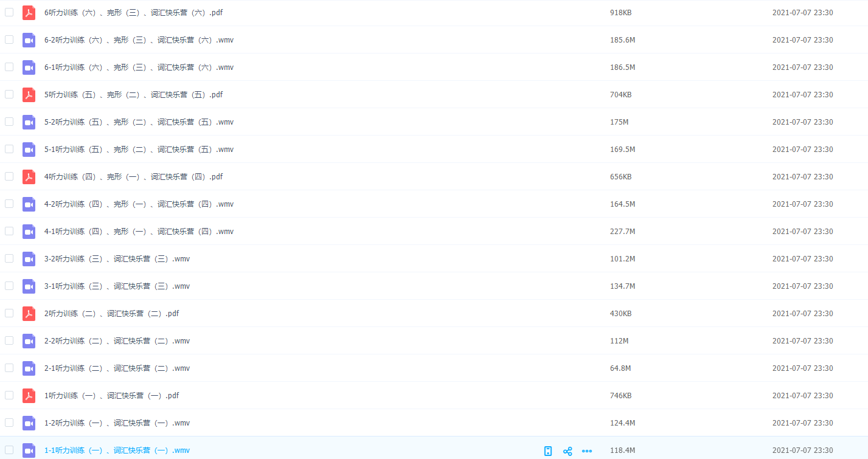This screenshot has height=459, width=868.
Task: Select checkbox beside 4听力训练（四）.pdf
Action: pyautogui.click(x=9, y=176)
